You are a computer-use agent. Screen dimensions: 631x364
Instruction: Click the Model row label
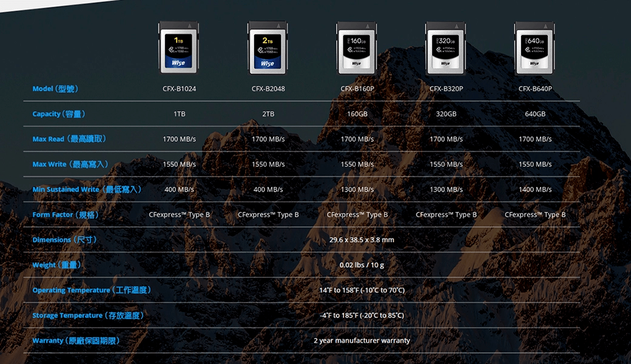(x=55, y=89)
